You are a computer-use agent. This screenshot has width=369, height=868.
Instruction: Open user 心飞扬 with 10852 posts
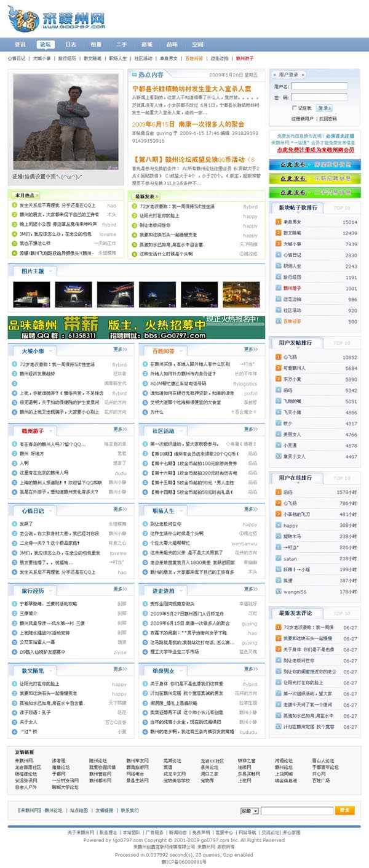(x=315, y=357)
